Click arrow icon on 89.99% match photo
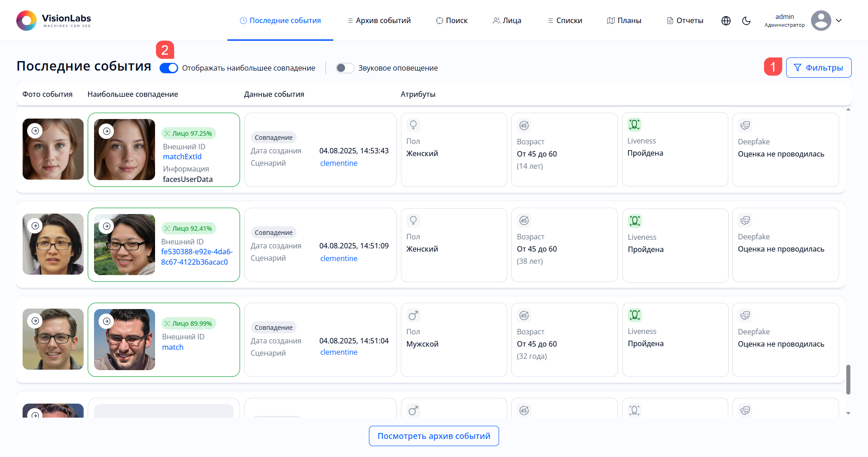 tap(107, 321)
